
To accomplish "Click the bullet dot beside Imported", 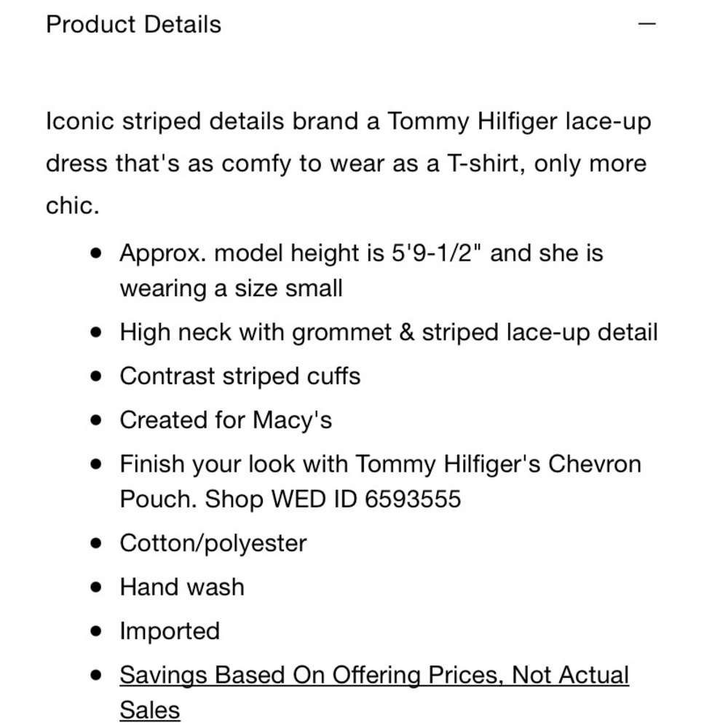I will click(x=96, y=631).
